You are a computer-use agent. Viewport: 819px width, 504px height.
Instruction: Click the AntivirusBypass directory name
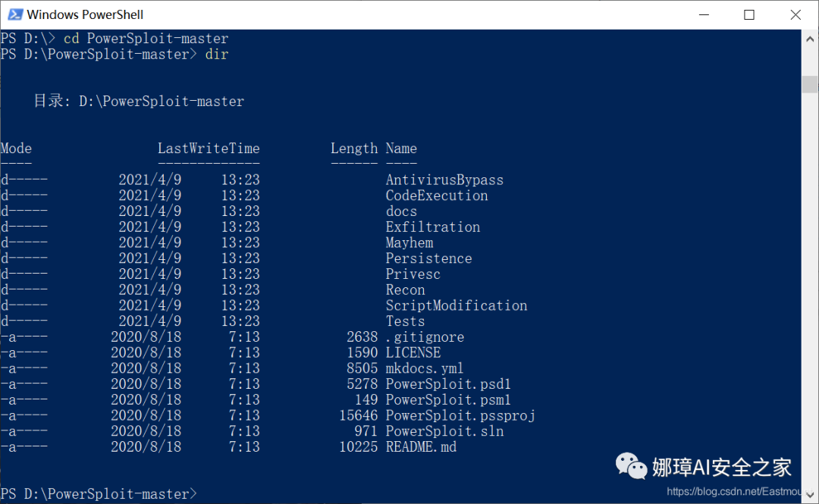point(444,180)
